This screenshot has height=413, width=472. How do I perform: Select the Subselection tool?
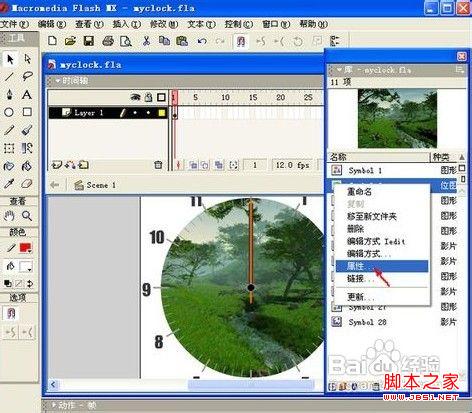(27, 59)
